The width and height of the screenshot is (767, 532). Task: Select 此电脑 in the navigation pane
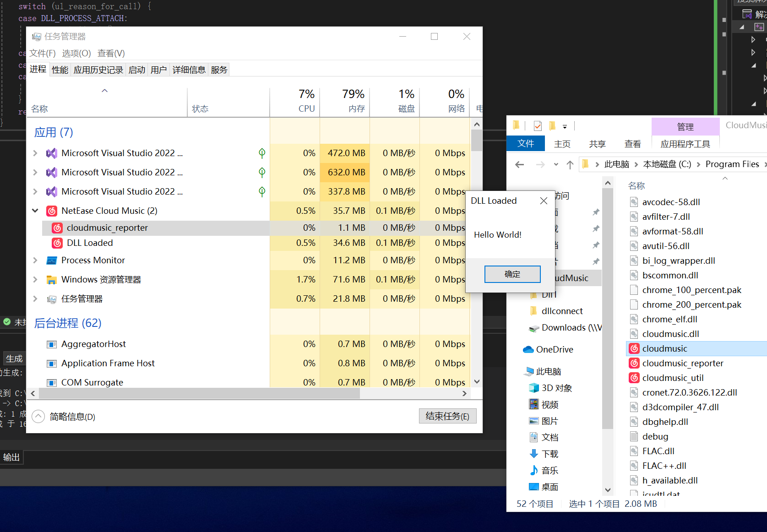tap(549, 372)
